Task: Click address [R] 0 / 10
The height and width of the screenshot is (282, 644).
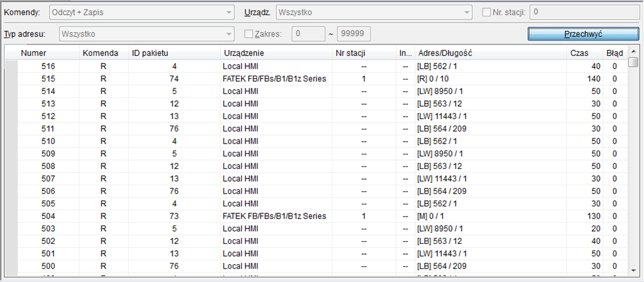Action: 433,79
